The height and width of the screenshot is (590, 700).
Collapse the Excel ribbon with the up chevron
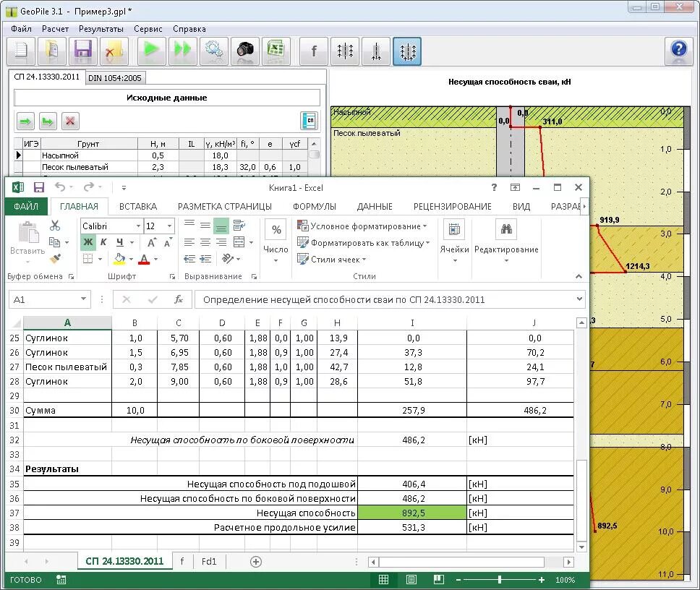pos(579,277)
